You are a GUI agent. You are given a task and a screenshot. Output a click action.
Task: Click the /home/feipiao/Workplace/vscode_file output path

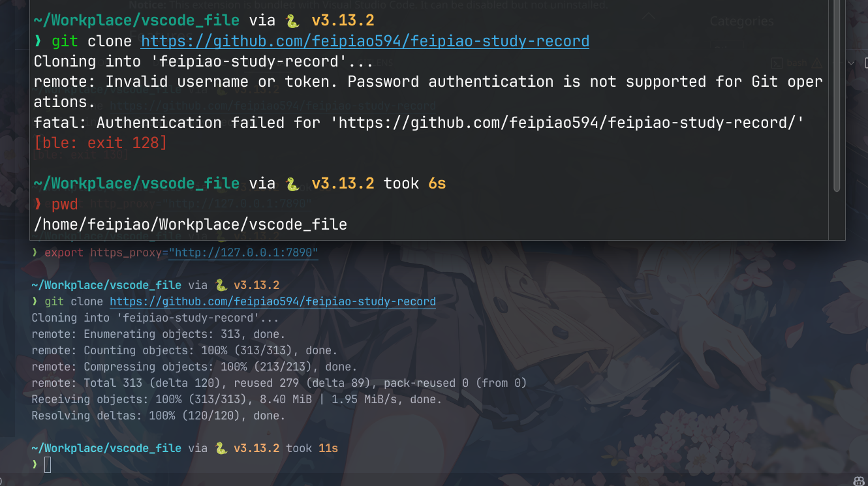[x=190, y=225]
